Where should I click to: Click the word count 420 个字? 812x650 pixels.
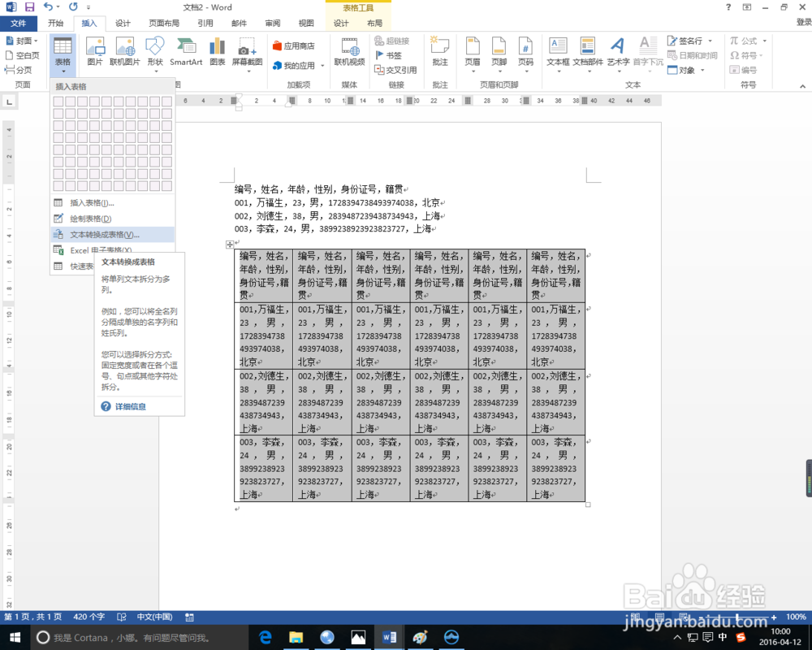(x=89, y=617)
